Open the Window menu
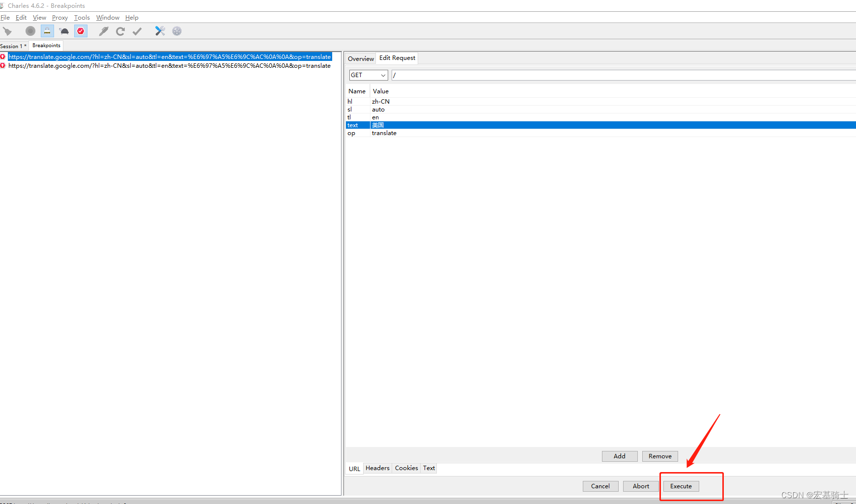 click(x=108, y=18)
